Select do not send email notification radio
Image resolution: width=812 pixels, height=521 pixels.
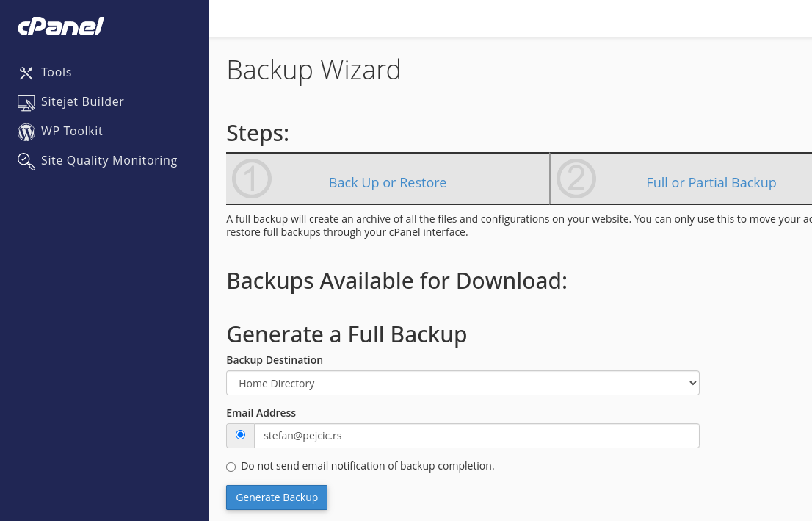pos(231,467)
